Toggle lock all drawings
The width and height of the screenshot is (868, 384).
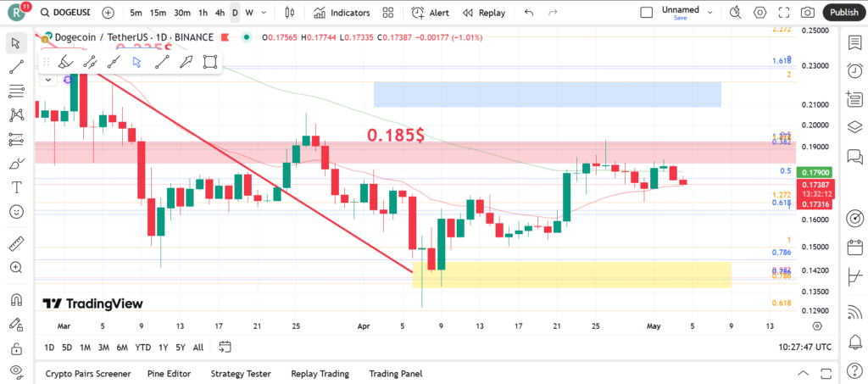(17, 348)
